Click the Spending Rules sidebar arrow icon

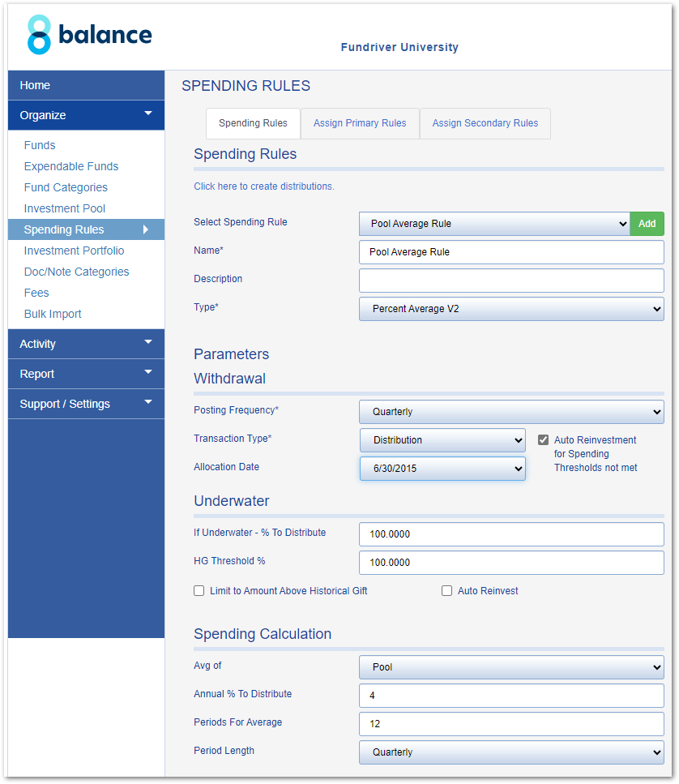pyautogui.click(x=146, y=229)
